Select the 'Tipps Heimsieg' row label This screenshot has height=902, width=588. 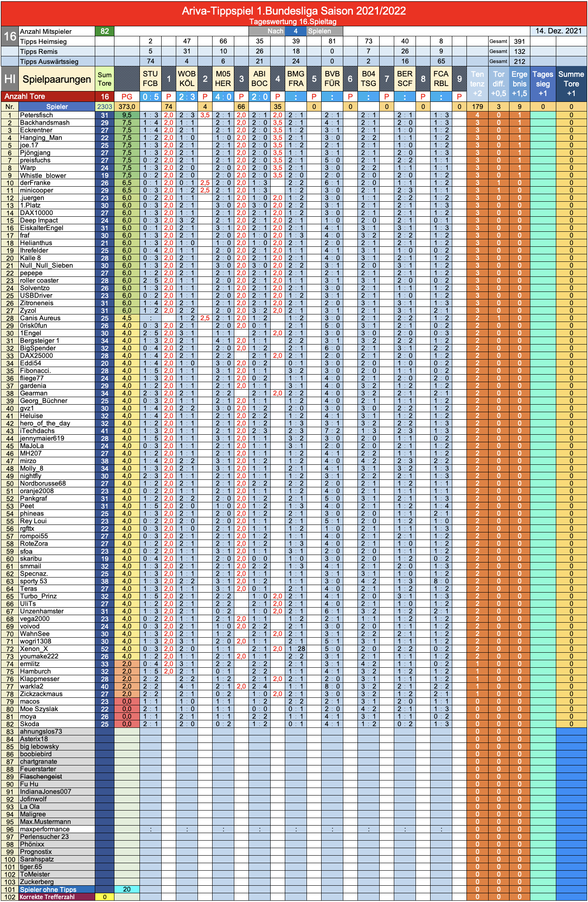point(57,41)
